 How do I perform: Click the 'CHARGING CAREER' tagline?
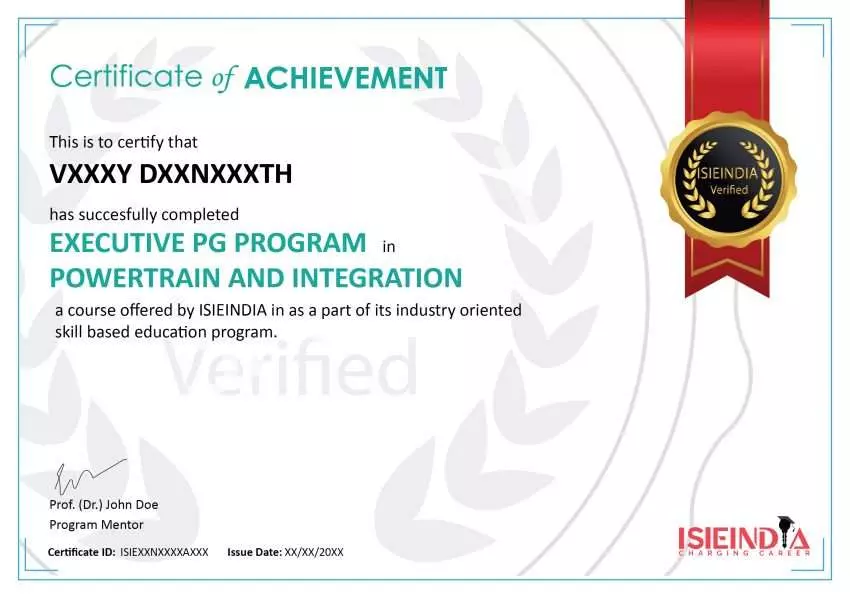744,553
